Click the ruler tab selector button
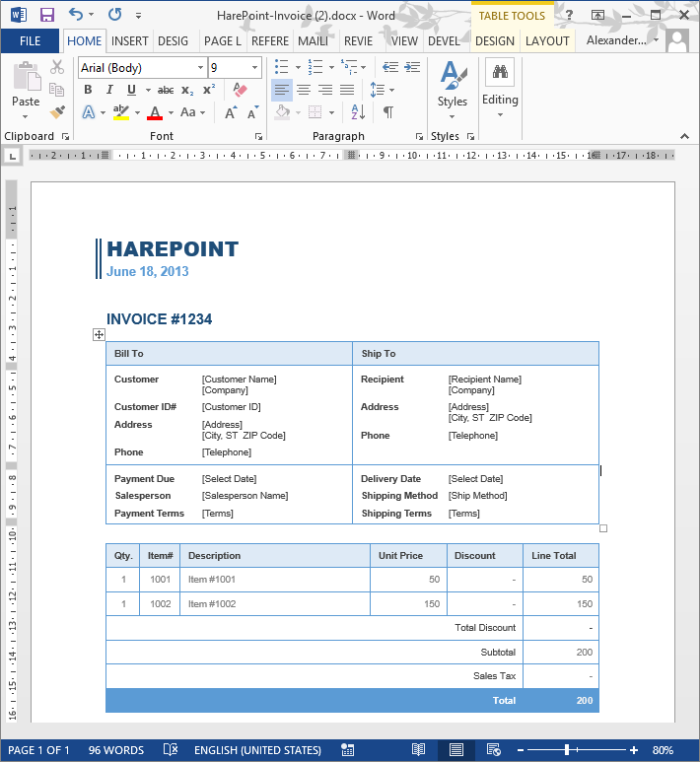The height and width of the screenshot is (762, 700). [x=12, y=156]
